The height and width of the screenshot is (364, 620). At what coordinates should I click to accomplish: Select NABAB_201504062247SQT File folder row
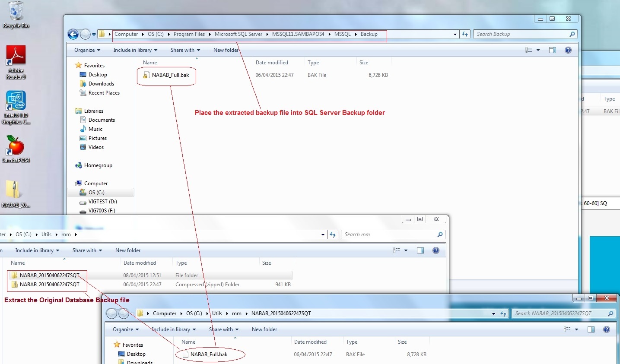150,275
